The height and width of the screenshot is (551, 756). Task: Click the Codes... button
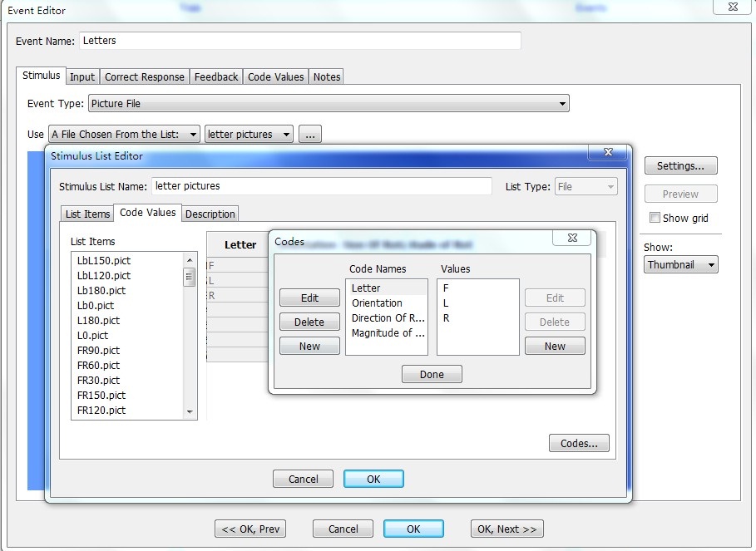click(579, 443)
